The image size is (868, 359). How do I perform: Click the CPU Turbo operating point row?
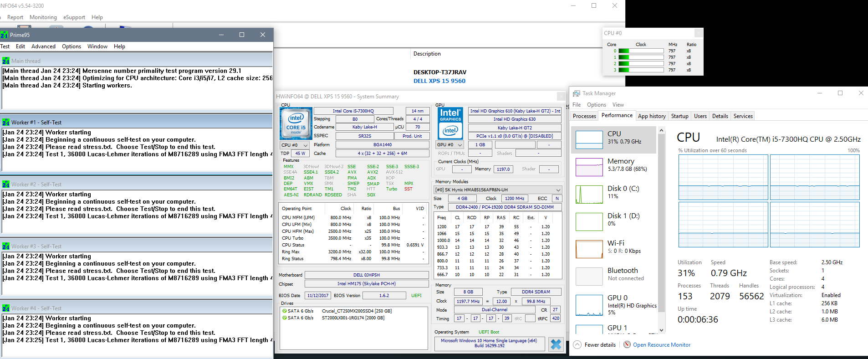point(353,238)
